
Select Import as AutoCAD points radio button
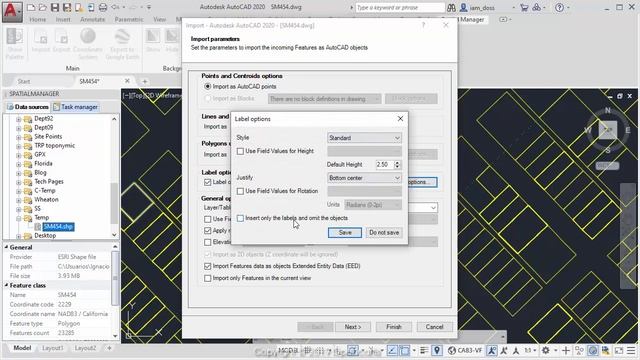coord(208,87)
